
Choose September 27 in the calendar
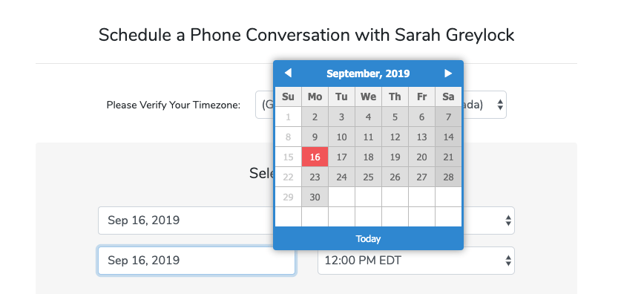422,177
